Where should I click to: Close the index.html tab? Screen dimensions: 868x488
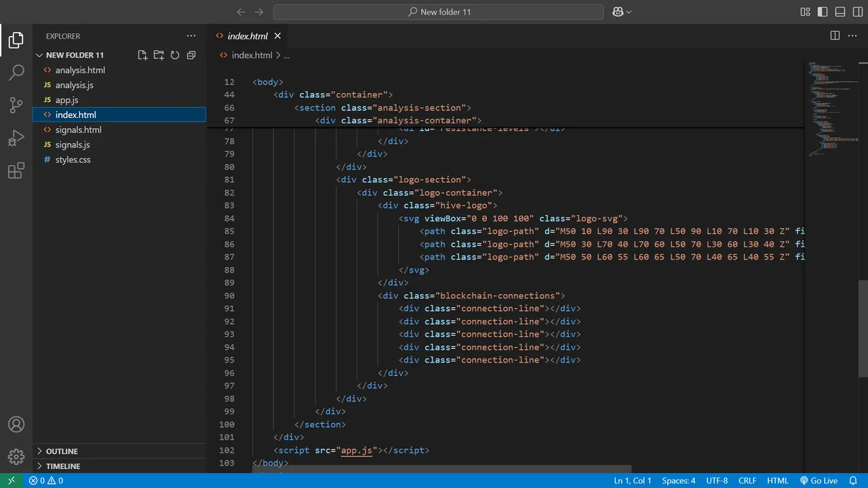click(x=277, y=36)
